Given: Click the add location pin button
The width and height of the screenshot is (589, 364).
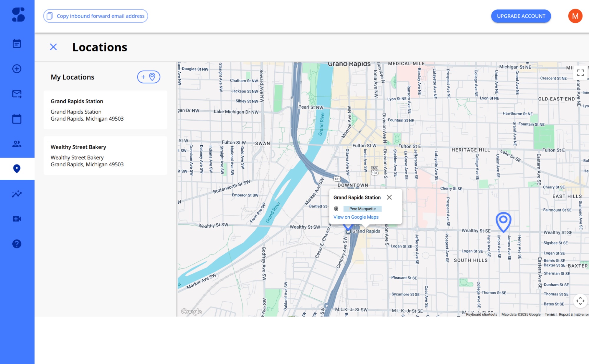Looking at the screenshot, I should [149, 77].
